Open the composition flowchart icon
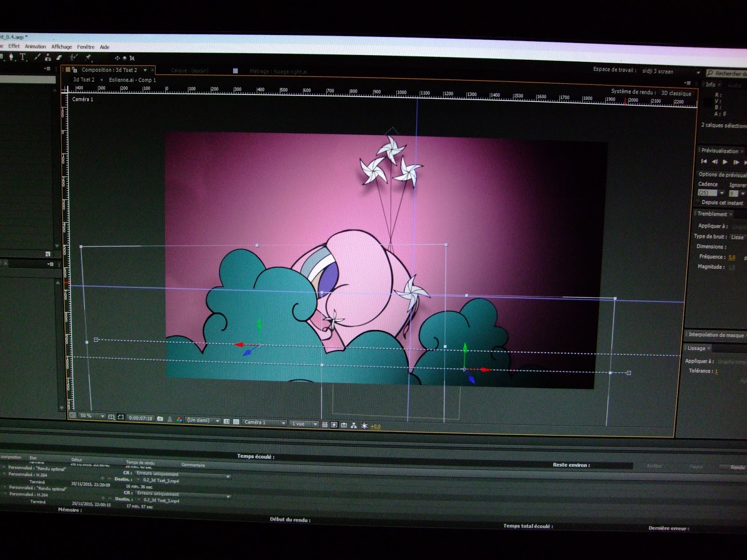 pyautogui.click(x=353, y=425)
